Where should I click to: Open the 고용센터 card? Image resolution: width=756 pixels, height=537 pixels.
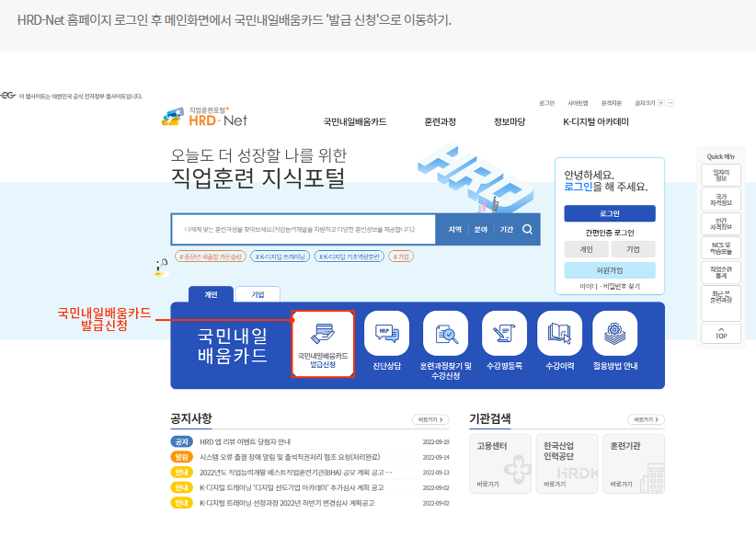click(x=500, y=463)
